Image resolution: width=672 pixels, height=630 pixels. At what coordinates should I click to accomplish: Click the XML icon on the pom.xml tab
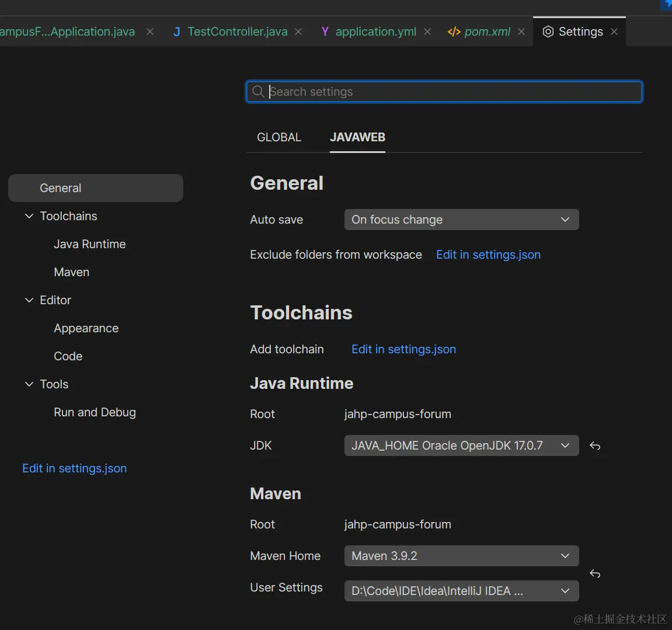454,32
